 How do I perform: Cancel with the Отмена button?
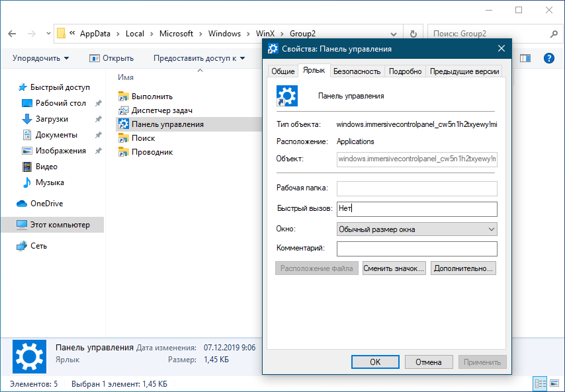click(429, 362)
